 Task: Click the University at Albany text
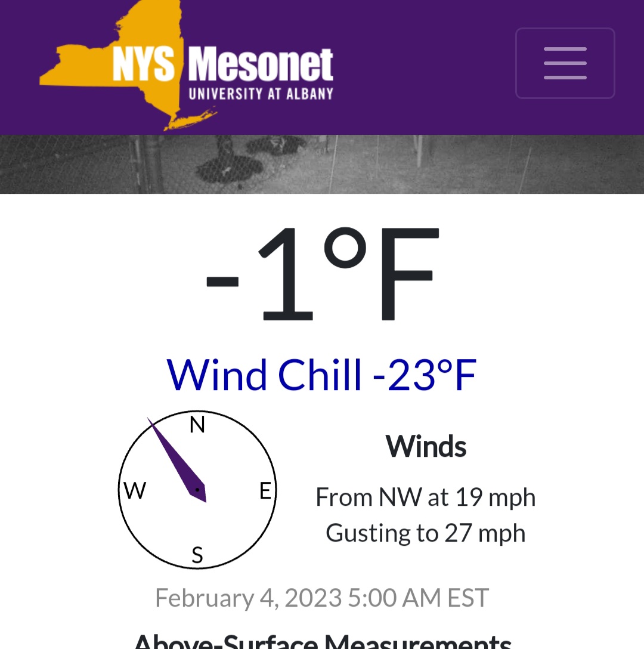pyautogui.click(x=261, y=94)
